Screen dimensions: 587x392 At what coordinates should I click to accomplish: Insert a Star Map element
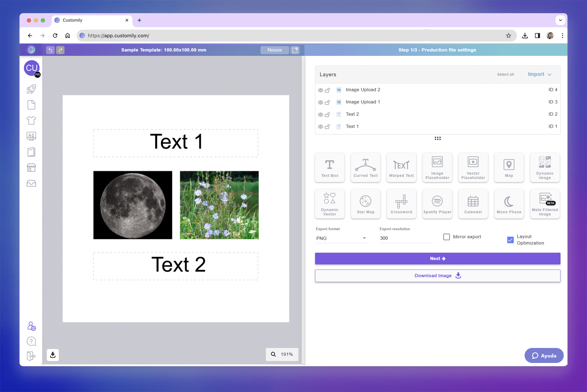coord(365,204)
